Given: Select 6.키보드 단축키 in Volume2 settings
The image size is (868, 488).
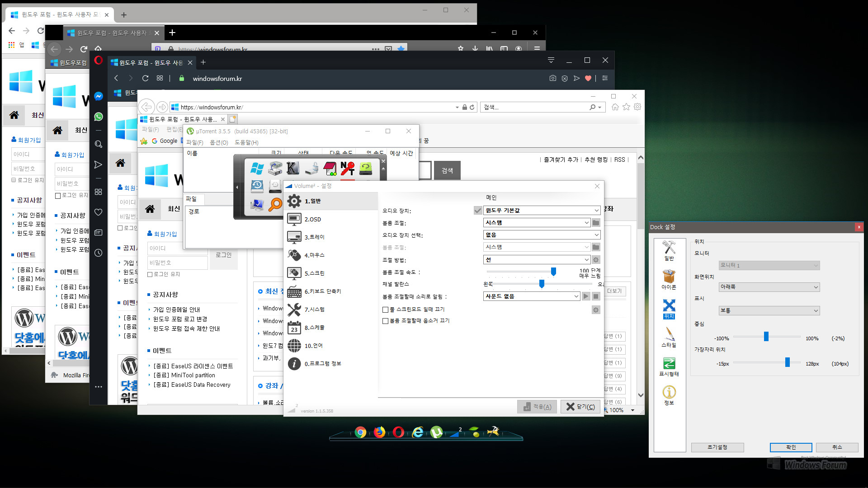Looking at the screenshot, I should point(330,291).
